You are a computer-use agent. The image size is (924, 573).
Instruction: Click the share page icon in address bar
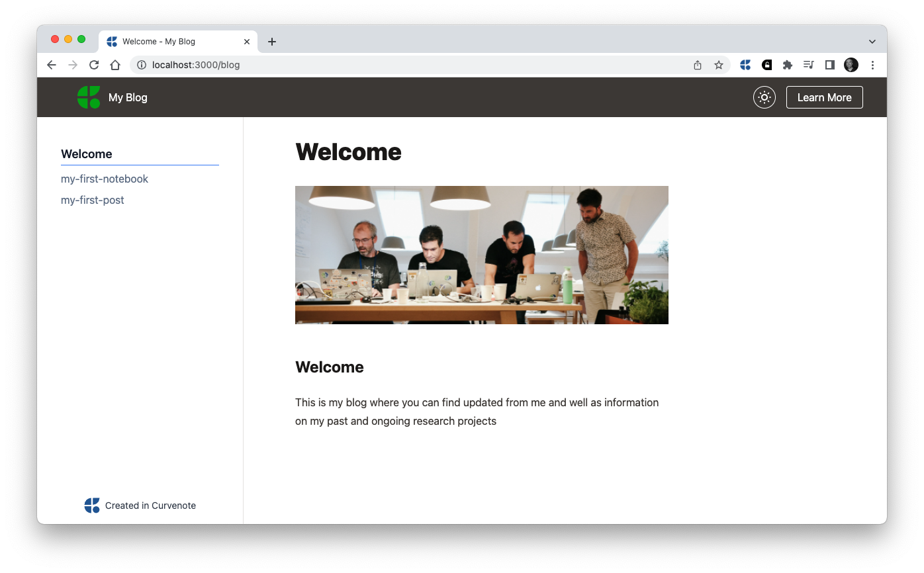pyautogui.click(x=697, y=65)
